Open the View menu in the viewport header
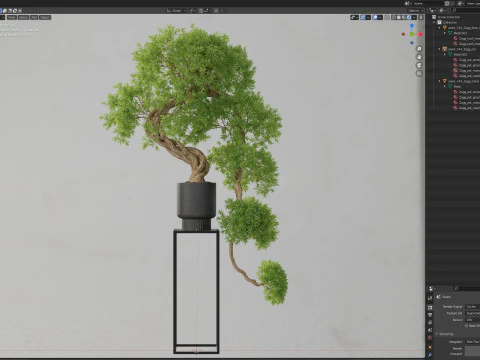Image resolution: width=480 pixels, height=360 pixels. pyautogui.click(x=12, y=17)
